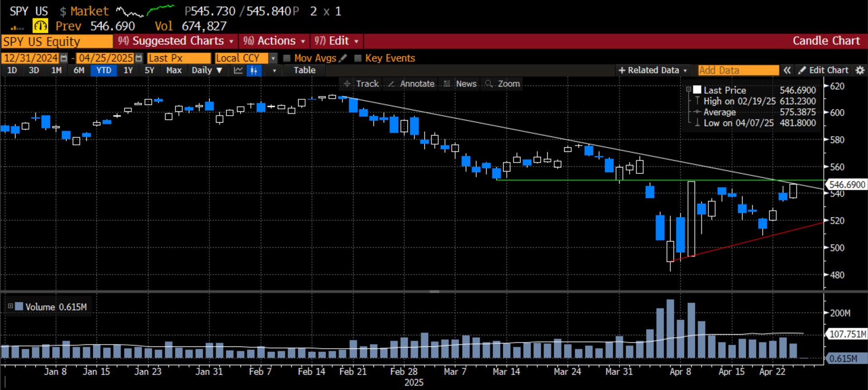
Task: Select the 1M time range
Action: tap(56, 70)
